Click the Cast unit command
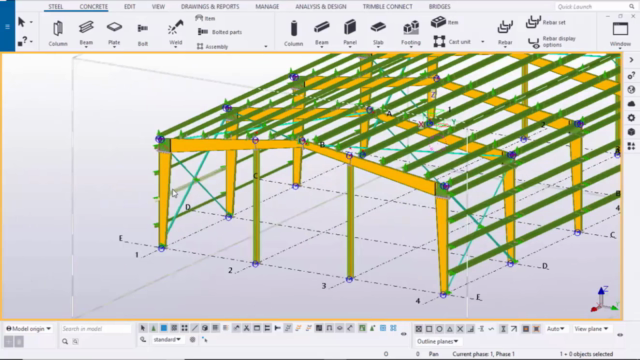 [x=452, y=42]
